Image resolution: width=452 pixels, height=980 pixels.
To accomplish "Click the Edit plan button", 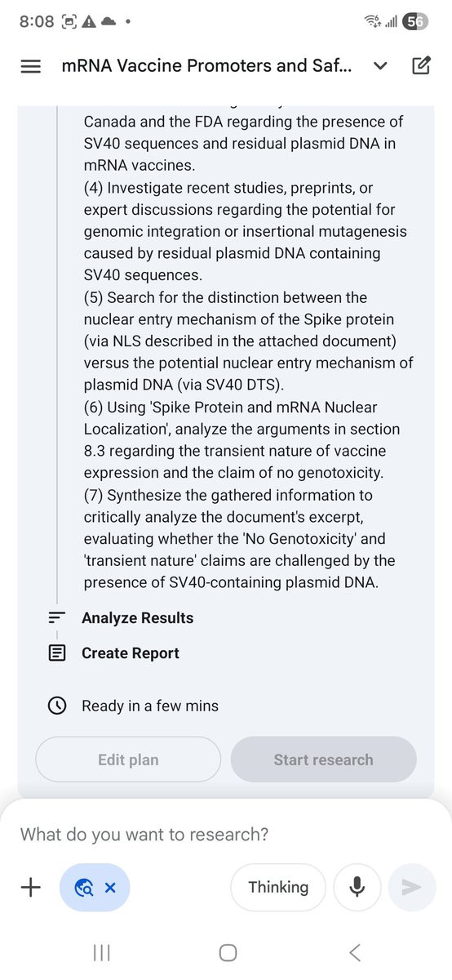I will pyautogui.click(x=128, y=759).
